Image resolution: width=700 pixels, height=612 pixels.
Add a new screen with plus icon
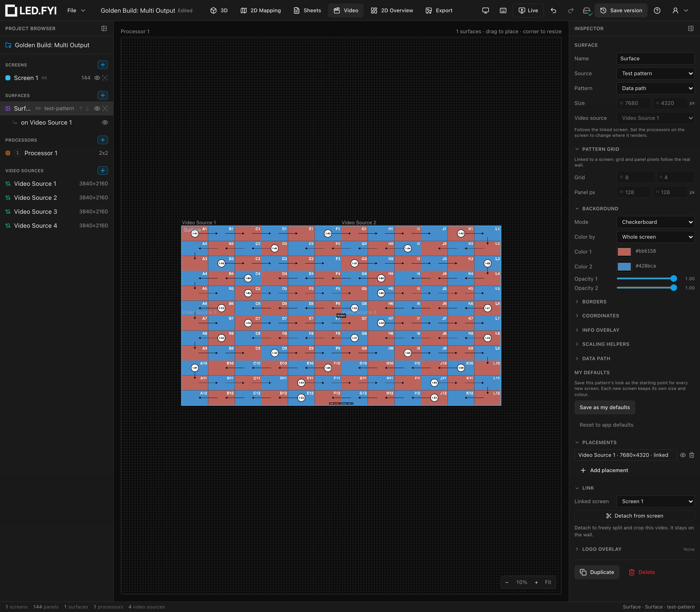(103, 64)
